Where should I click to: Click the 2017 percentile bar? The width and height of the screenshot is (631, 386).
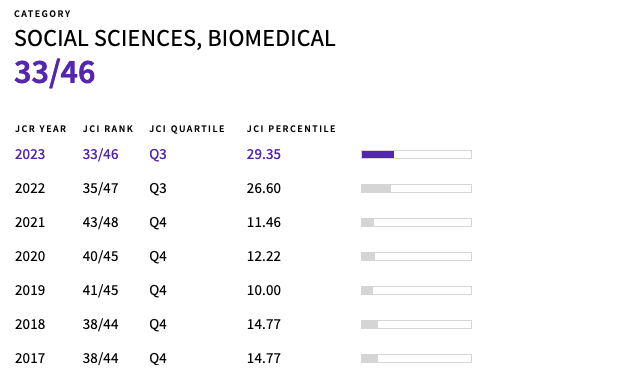[417, 358]
